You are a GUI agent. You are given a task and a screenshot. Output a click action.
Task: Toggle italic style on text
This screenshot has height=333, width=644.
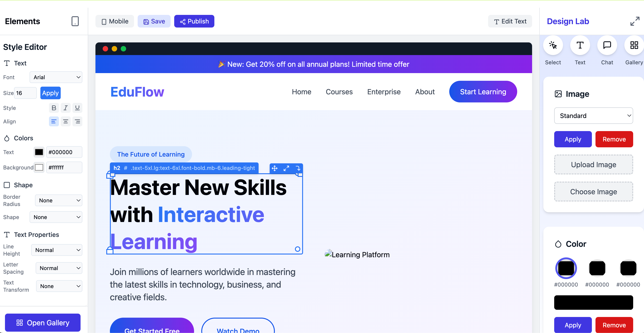pyautogui.click(x=65, y=108)
